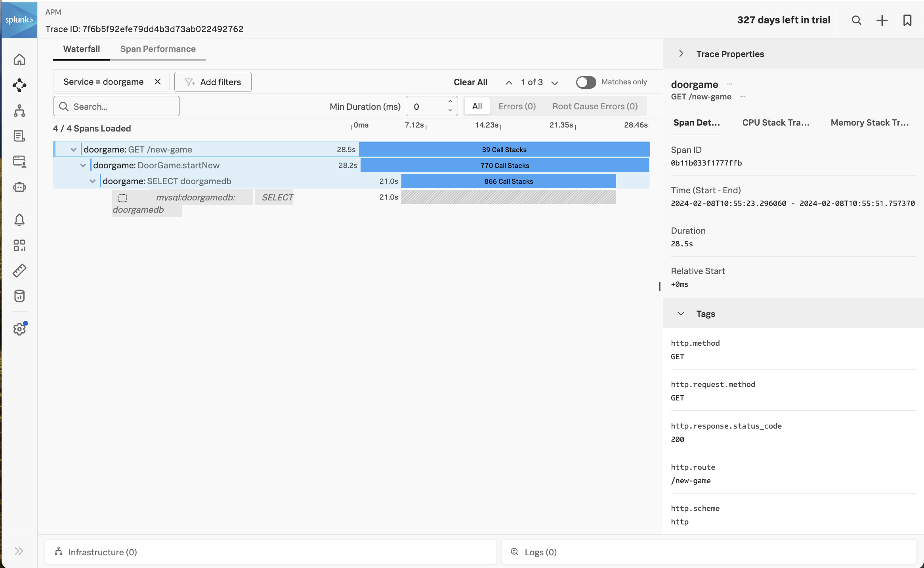Image resolution: width=924 pixels, height=568 pixels.
Task: Open the Infrastructure hierarchy icon in sidebar
Action: click(19, 111)
